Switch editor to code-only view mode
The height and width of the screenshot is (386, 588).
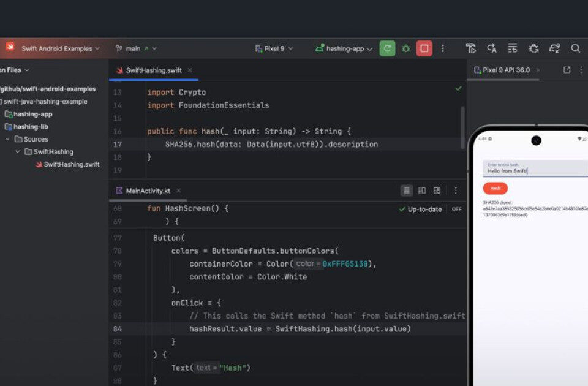click(x=407, y=191)
